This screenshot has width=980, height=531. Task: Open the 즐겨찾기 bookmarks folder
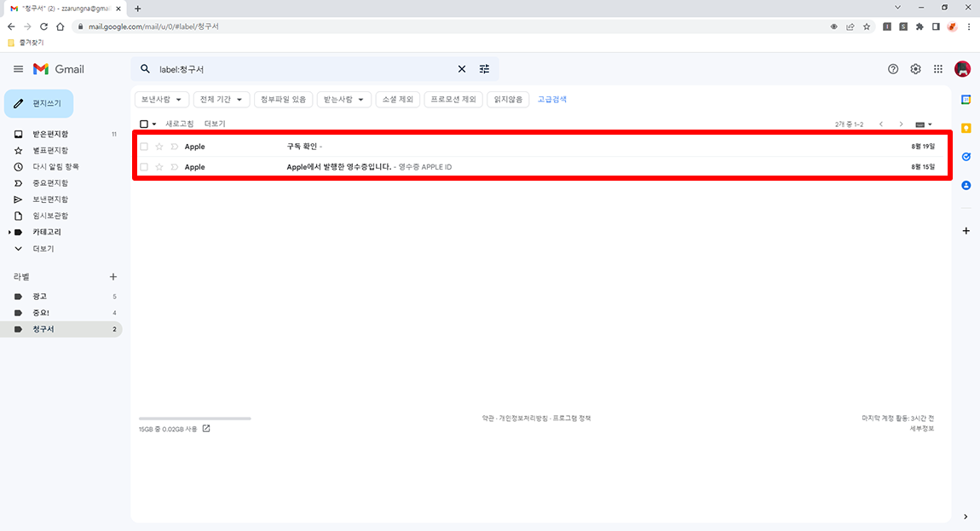point(26,43)
